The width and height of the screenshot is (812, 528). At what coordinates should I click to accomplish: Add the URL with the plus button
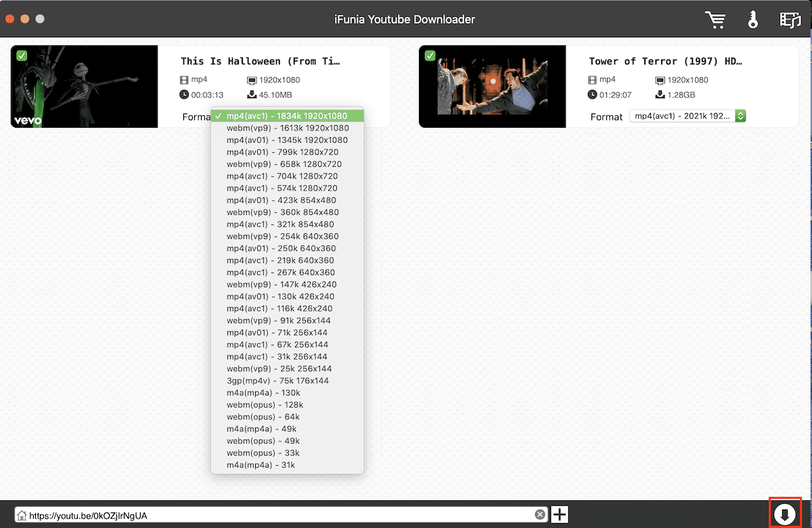pyautogui.click(x=560, y=515)
